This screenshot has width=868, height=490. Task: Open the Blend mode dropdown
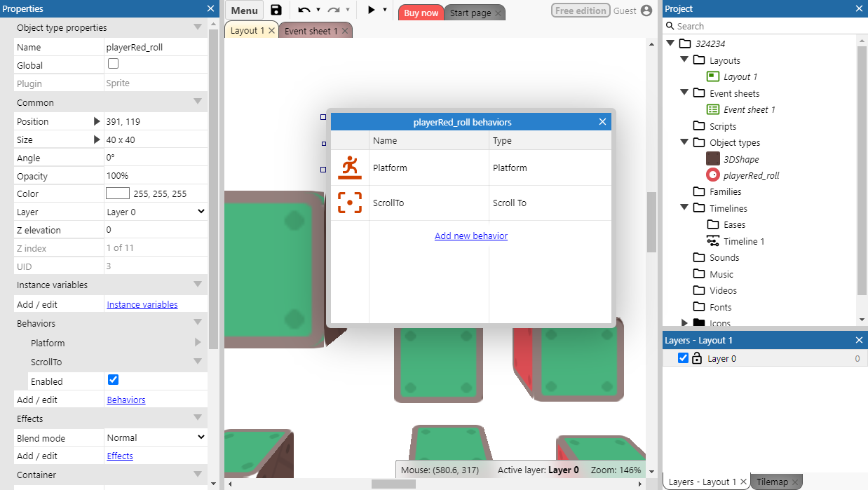coord(156,437)
